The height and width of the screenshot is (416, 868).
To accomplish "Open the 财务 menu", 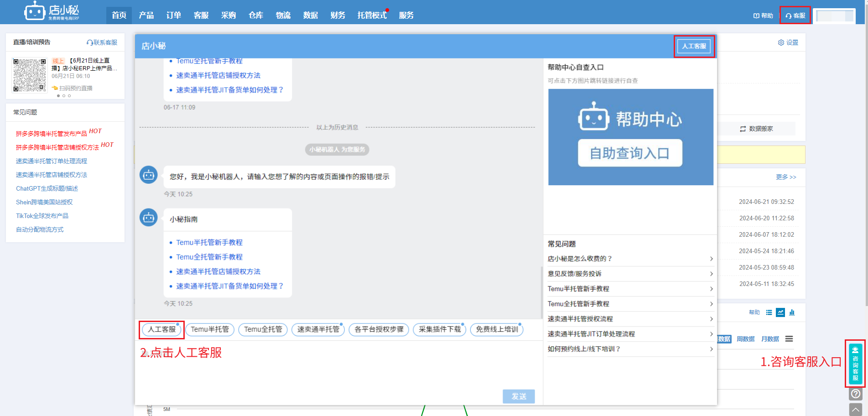I will pos(338,16).
